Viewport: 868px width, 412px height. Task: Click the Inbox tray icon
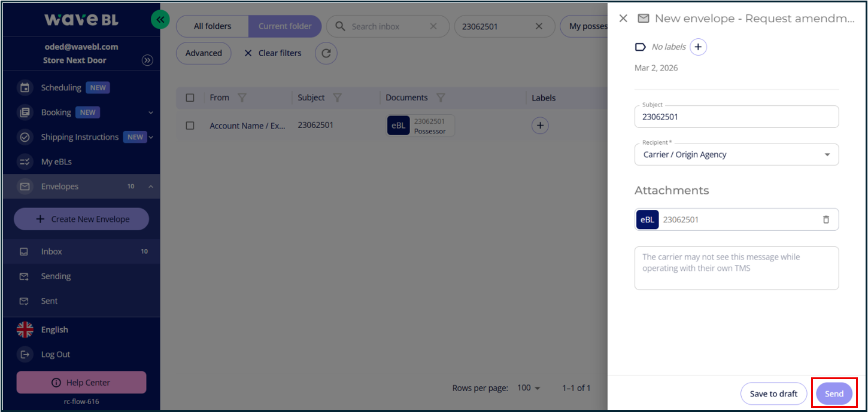click(24, 252)
